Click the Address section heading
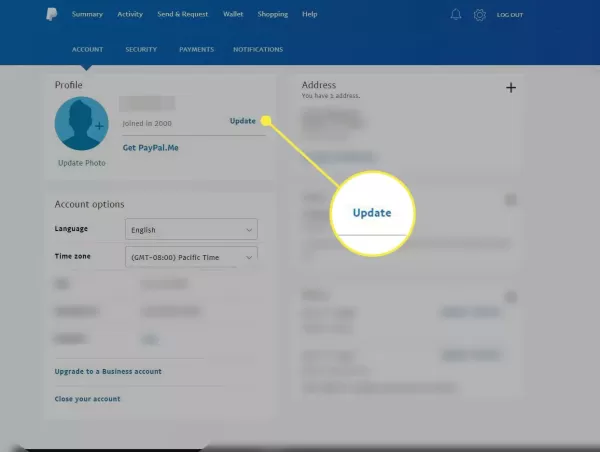Image resolution: width=600 pixels, height=452 pixels. click(x=319, y=85)
